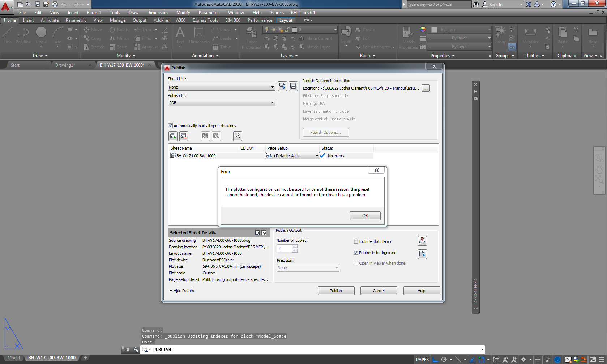Image resolution: width=607 pixels, height=364 pixels.
Task: Adjust number of copies with the spinner
Action: pyautogui.click(x=295, y=248)
